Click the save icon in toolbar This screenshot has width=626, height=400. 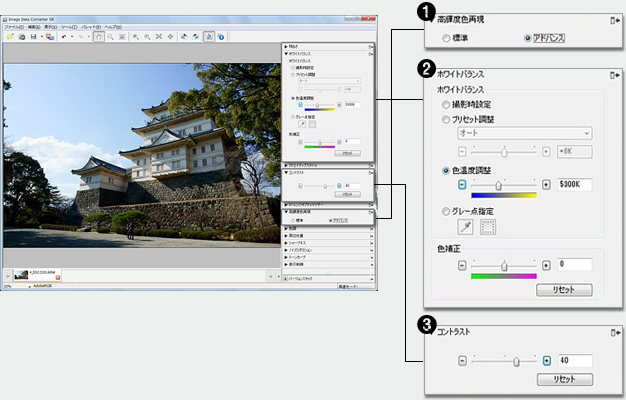pyautogui.click(x=35, y=36)
